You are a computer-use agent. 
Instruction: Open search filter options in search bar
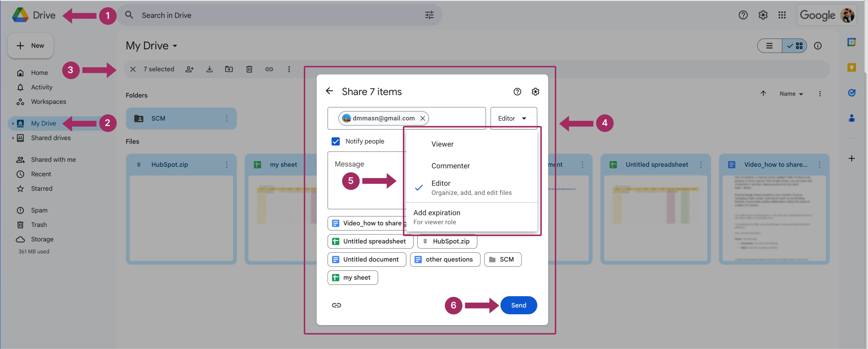[x=429, y=15]
